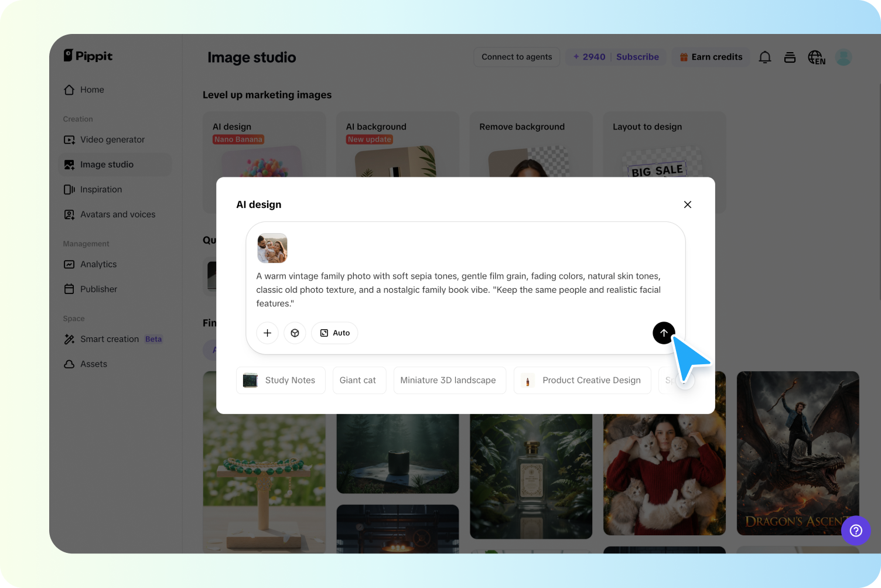Close the AI design dialog
The image size is (881, 588).
688,204
